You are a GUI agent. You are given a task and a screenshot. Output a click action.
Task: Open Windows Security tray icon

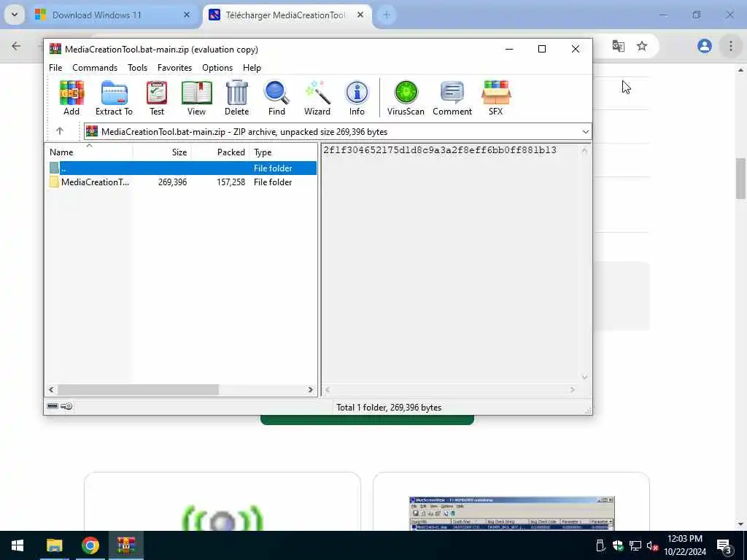click(x=618, y=545)
